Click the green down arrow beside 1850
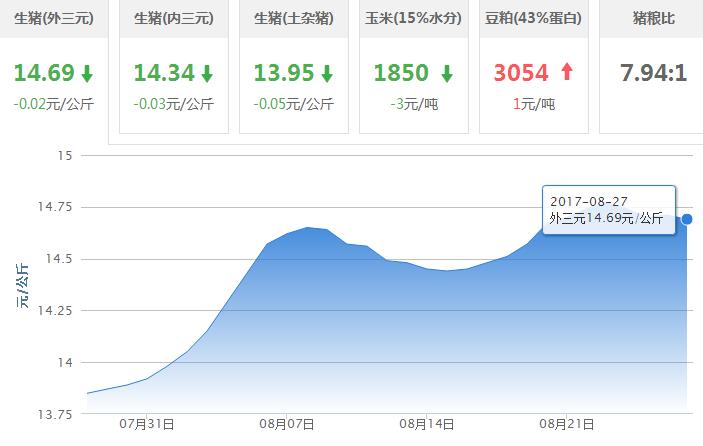 [x=447, y=74]
